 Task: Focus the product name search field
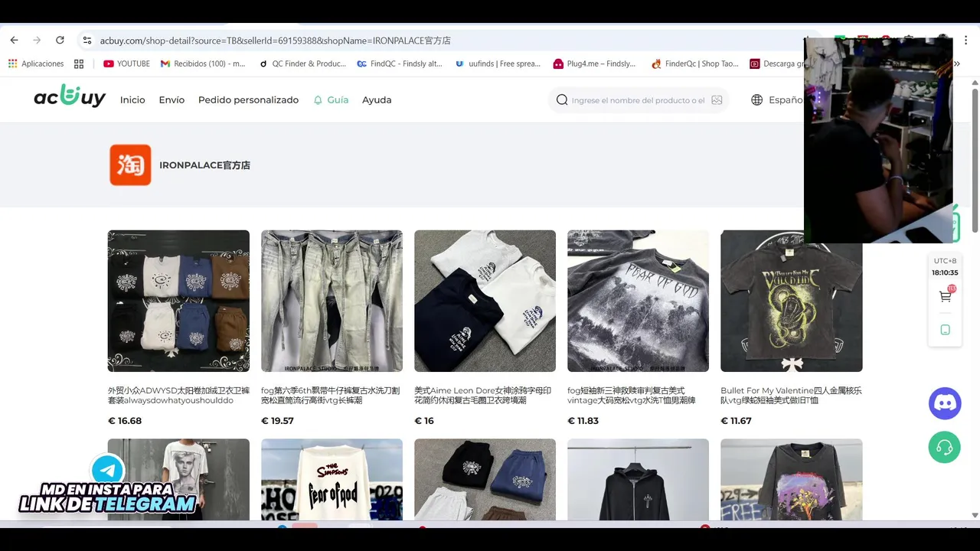(638, 100)
